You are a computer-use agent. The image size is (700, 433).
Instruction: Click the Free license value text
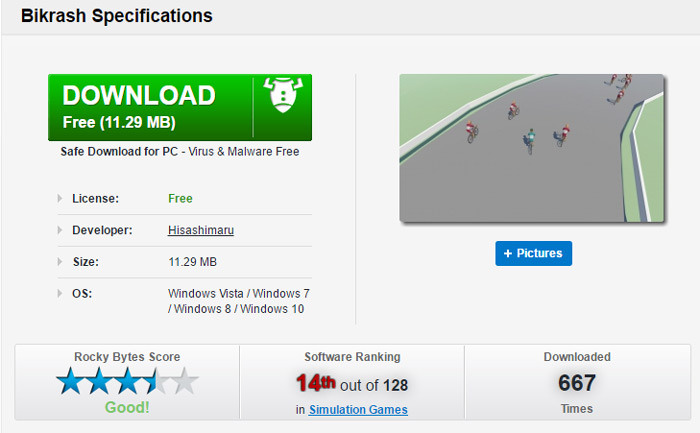pos(180,199)
